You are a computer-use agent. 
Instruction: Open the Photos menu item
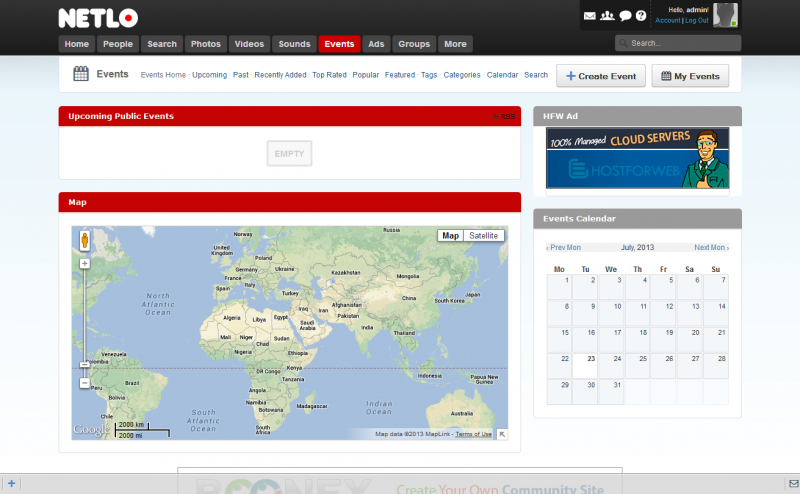(x=206, y=44)
